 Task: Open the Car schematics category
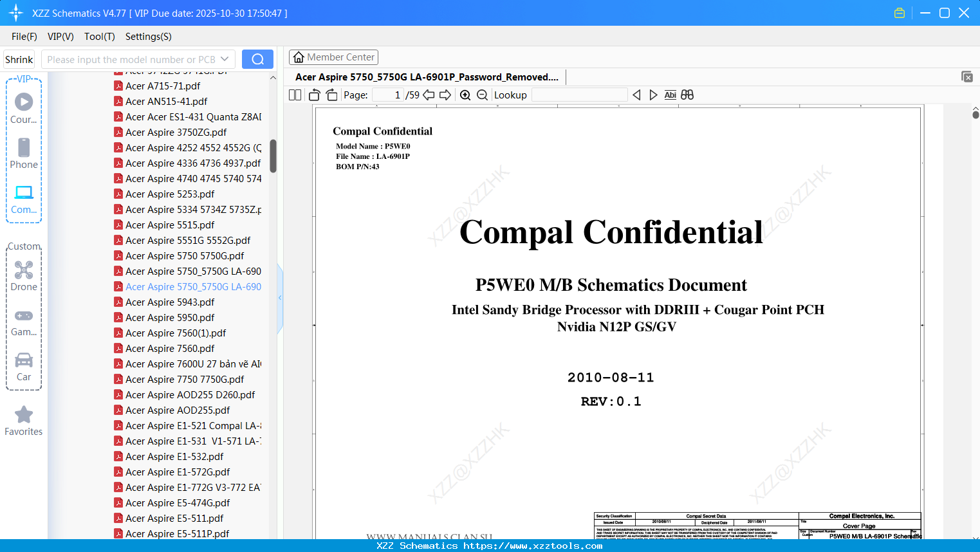click(x=24, y=367)
